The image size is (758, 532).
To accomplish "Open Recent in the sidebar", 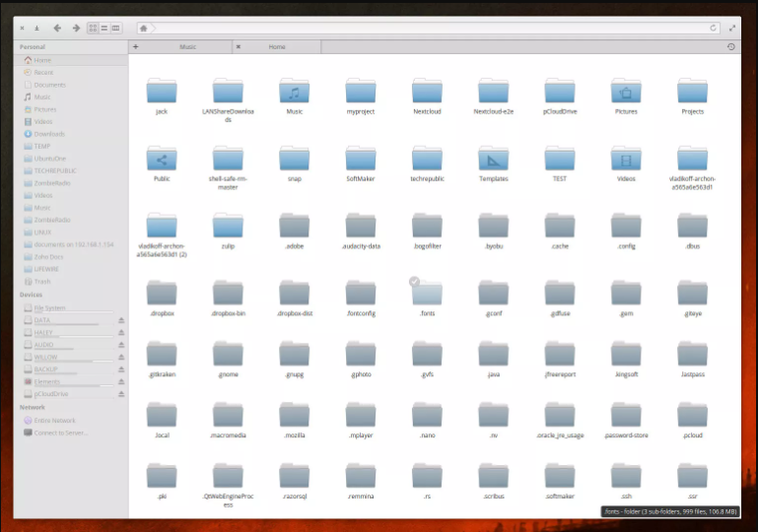I will pyautogui.click(x=71, y=73).
